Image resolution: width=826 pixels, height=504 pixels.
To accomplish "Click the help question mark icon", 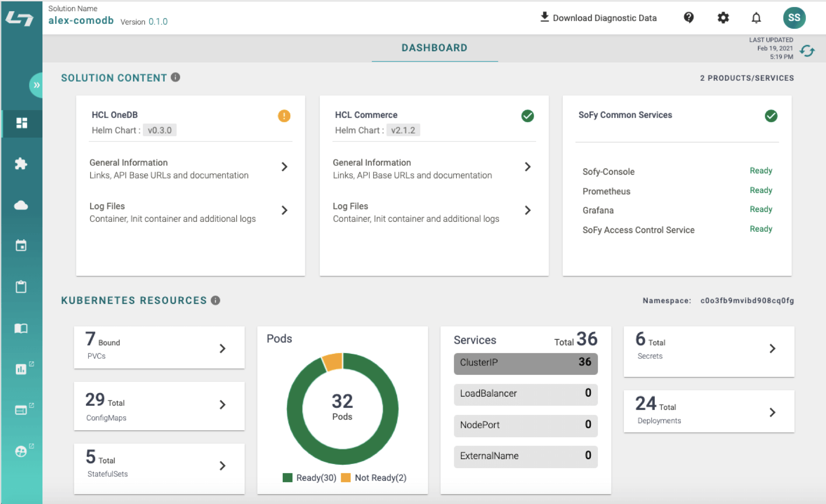I will click(688, 18).
